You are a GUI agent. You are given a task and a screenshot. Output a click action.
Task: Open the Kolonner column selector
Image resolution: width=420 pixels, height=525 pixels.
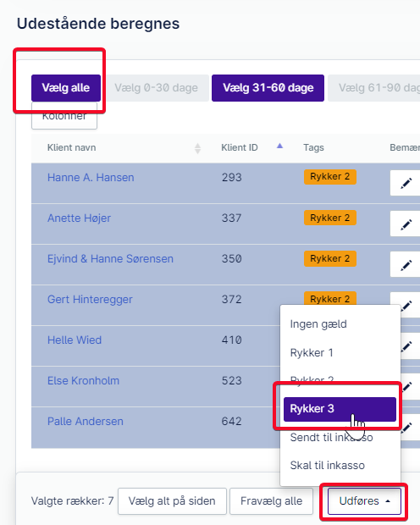[64, 116]
